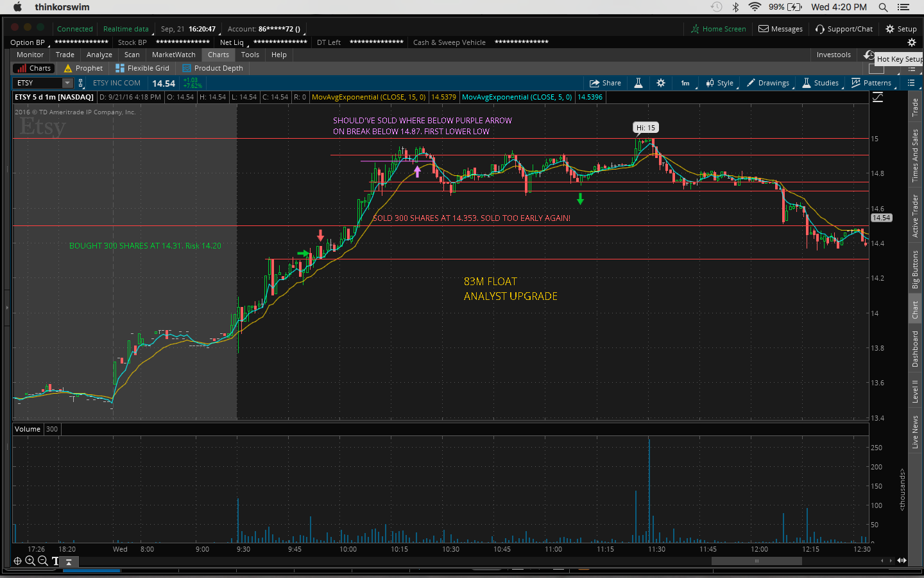
Task: Click the Connected status indicator
Action: click(75, 29)
